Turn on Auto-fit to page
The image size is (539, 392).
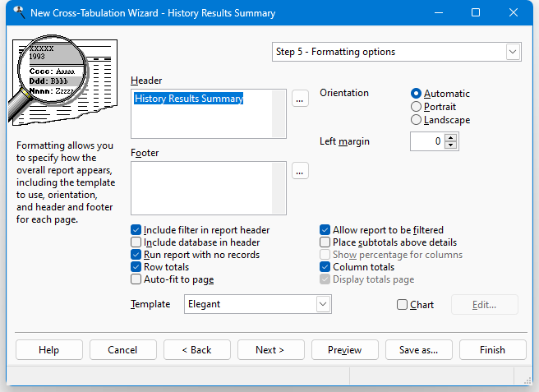(x=136, y=279)
